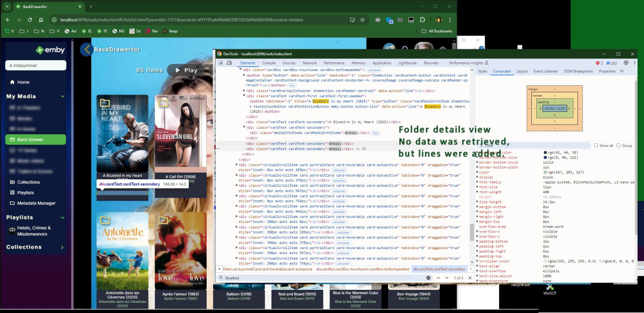Enable the Show all checkbox in Computed panel
The width and height of the screenshot is (644, 313).
pos(596,145)
